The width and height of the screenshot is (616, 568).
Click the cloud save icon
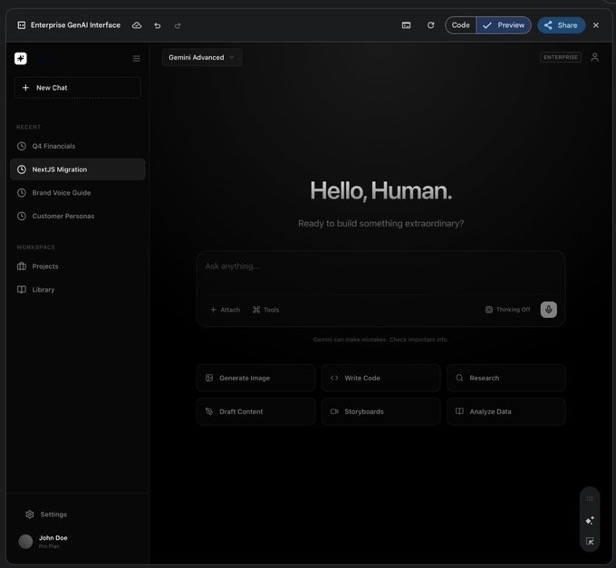(137, 25)
